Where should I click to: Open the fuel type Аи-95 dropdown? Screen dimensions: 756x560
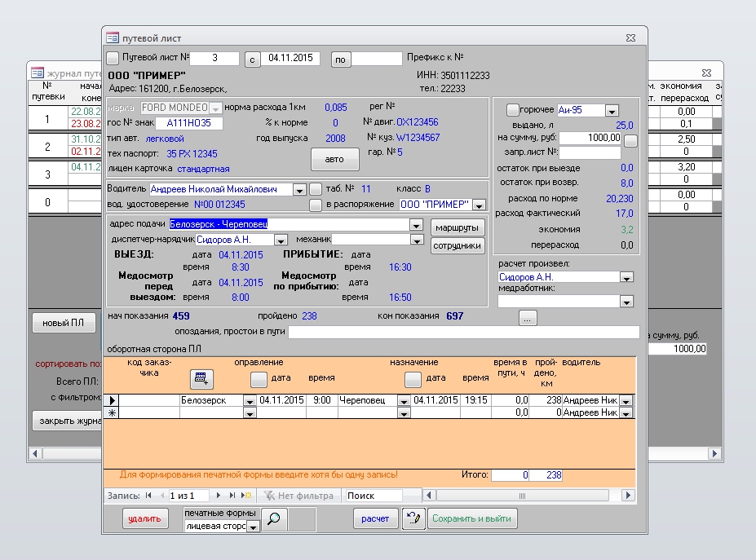(612, 111)
